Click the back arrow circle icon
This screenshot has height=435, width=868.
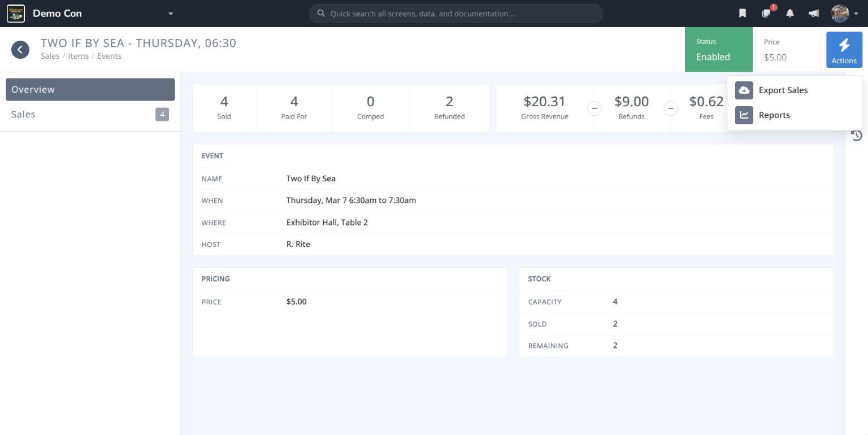[x=20, y=50]
